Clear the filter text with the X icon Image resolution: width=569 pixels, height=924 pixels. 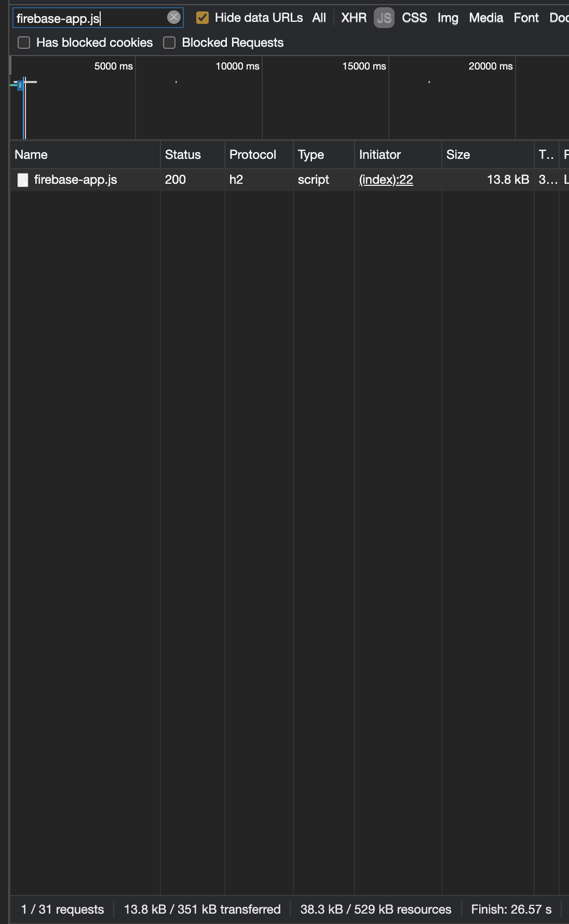174,18
